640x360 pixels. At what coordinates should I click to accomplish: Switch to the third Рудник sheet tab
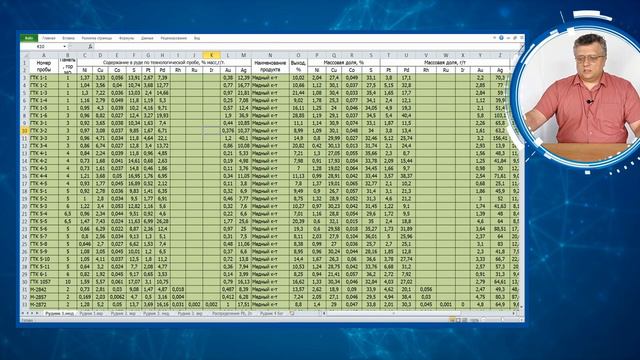[123, 313]
